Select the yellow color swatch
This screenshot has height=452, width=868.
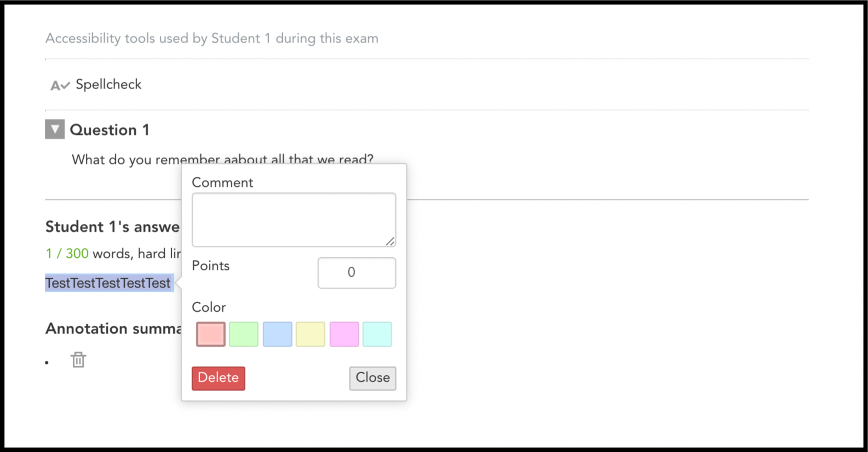[x=311, y=334]
